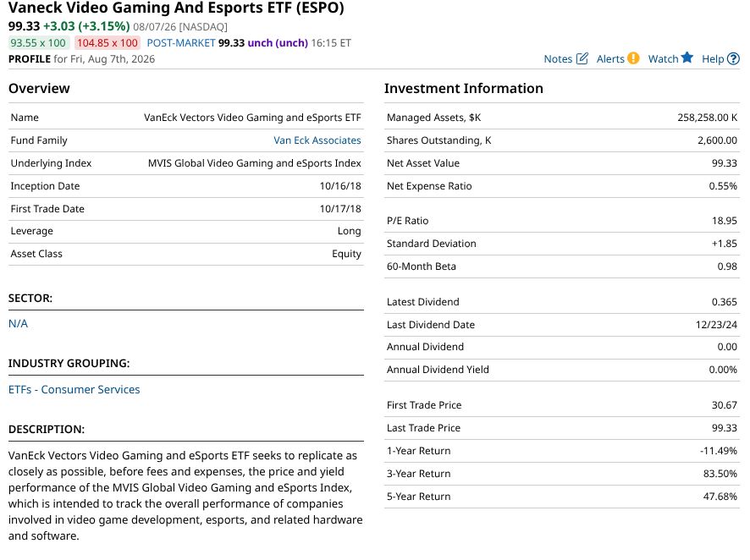Open the Van Eck Associates fund family link

click(x=317, y=140)
